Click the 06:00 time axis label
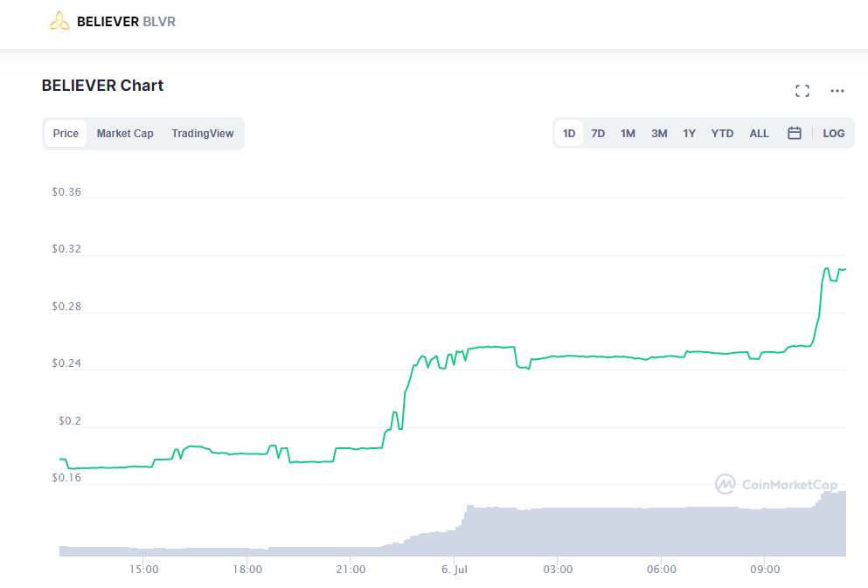Viewport: 868px width, 588px height. 662,569
